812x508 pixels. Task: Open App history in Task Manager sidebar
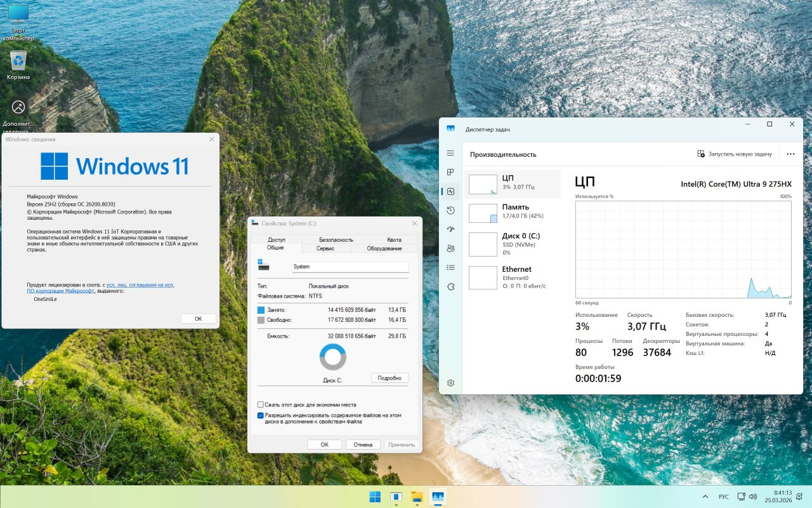coord(450,210)
